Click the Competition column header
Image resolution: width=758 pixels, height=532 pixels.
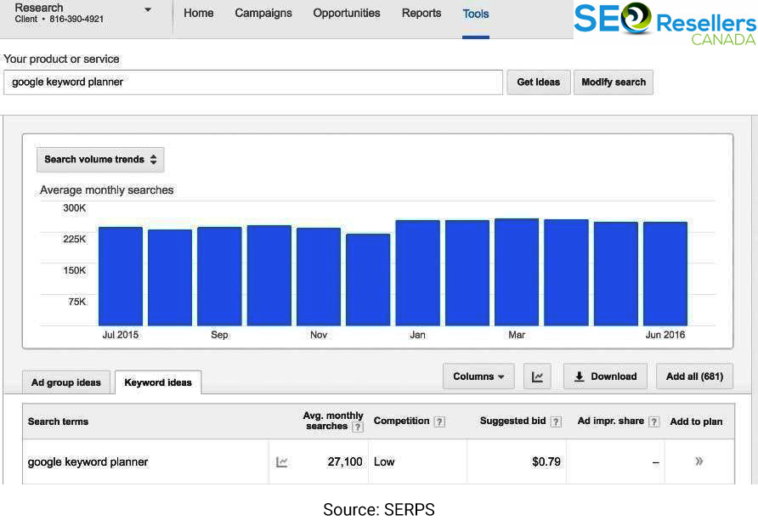click(402, 421)
